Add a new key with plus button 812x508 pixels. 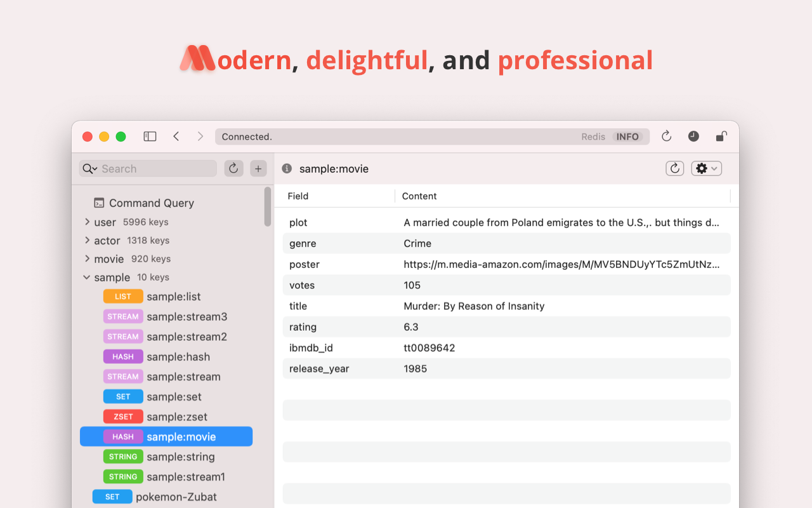[258, 168]
